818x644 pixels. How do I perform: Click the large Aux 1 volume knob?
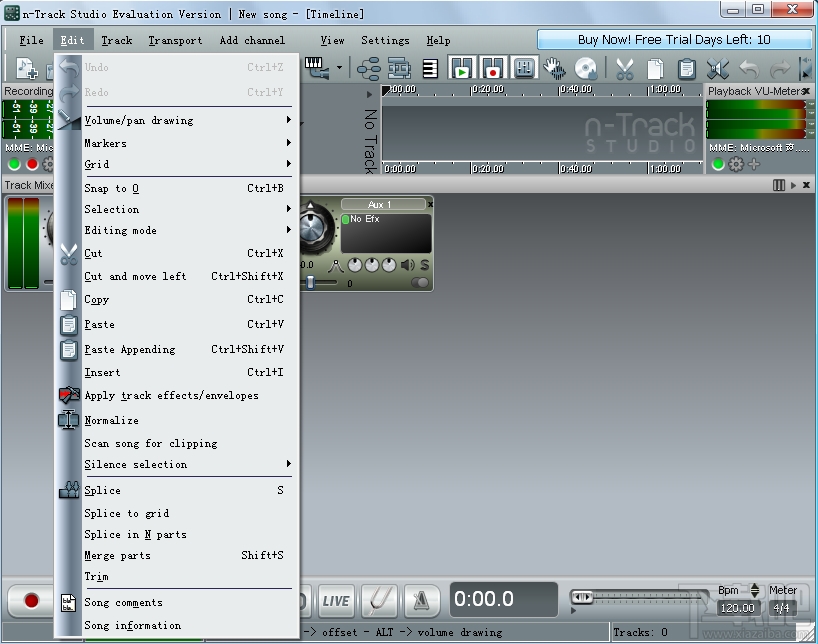(314, 228)
